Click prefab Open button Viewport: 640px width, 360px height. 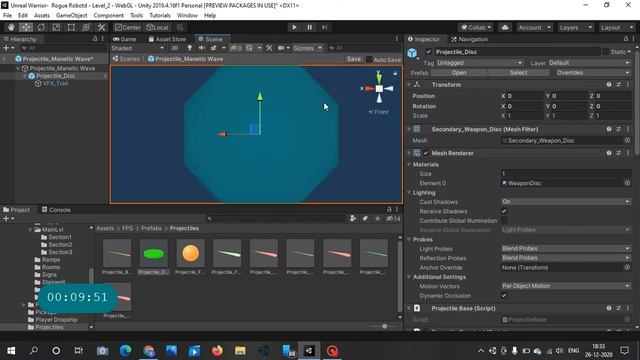coord(459,73)
